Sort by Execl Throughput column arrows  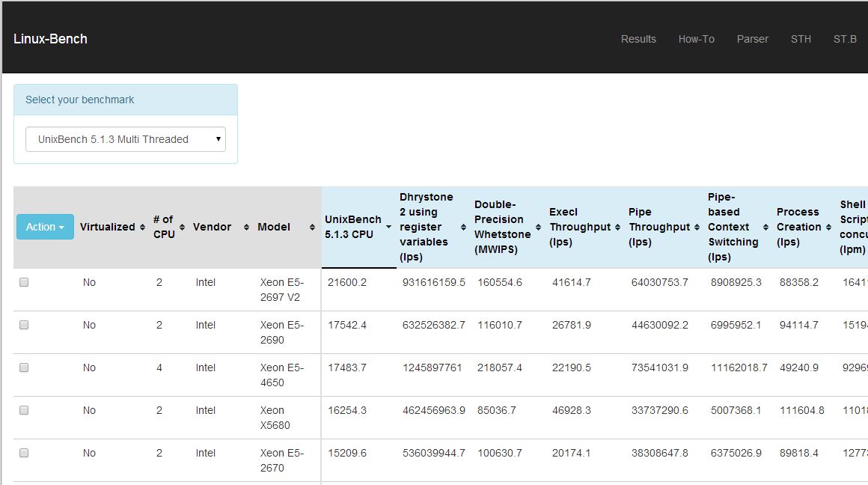coord(617,228)
